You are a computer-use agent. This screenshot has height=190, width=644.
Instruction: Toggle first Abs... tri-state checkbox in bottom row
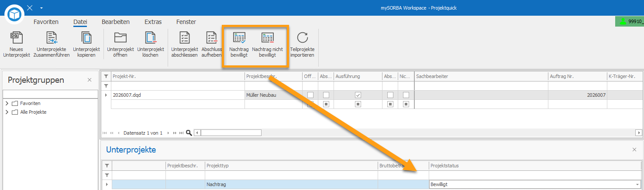pyautogui.click(x=326, y=104)
